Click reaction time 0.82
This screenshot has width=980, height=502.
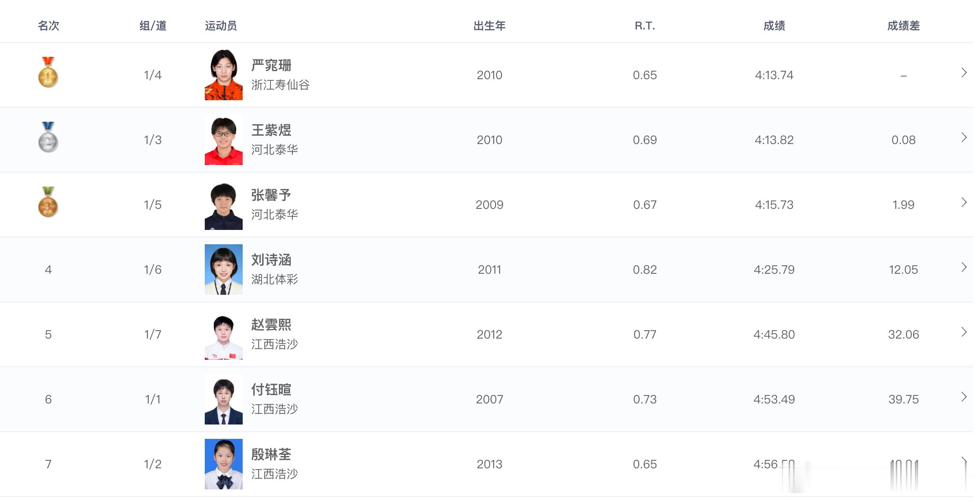(645, 270)
